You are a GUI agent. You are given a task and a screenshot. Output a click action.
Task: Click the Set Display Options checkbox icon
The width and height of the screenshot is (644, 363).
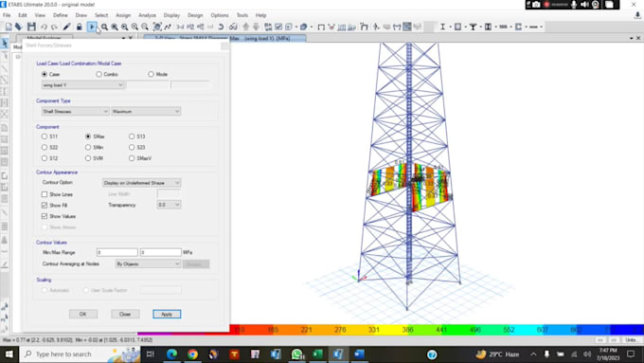[278, 27]
